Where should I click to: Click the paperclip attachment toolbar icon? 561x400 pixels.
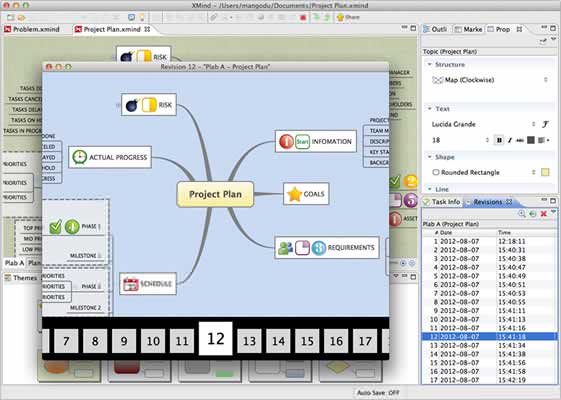pos(214,17)
